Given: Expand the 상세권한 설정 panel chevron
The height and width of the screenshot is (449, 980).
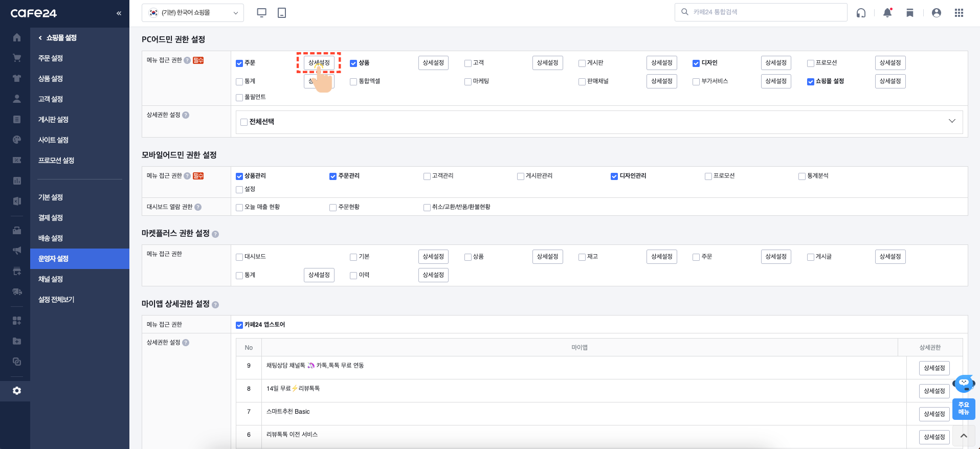Looking at the screenshot, I should pyautogui.click(x=952, y=121).
